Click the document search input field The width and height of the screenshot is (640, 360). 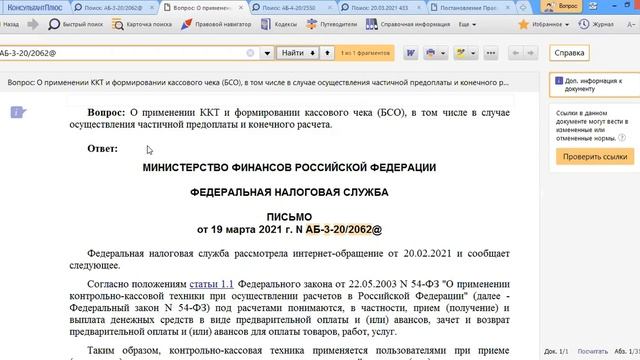[x=122, y=53]
